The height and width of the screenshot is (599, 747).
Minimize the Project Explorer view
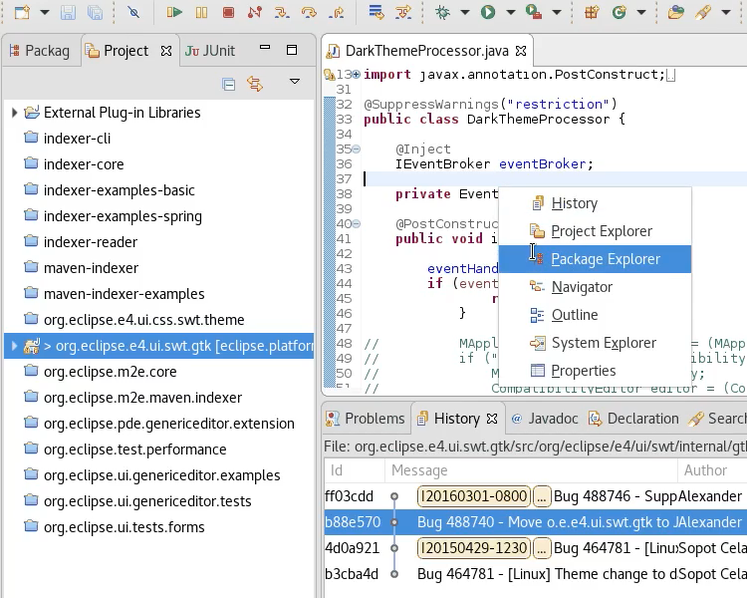265,48
